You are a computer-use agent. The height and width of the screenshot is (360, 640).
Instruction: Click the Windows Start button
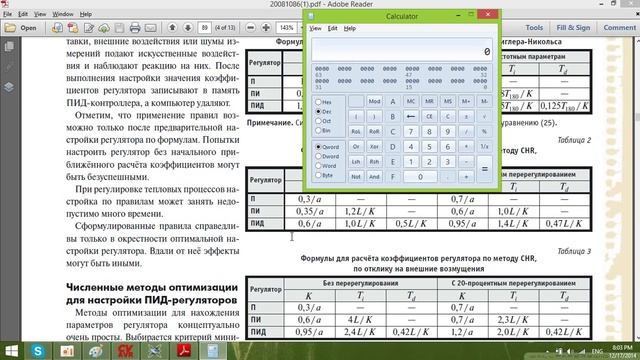click(x=11, y=351)
